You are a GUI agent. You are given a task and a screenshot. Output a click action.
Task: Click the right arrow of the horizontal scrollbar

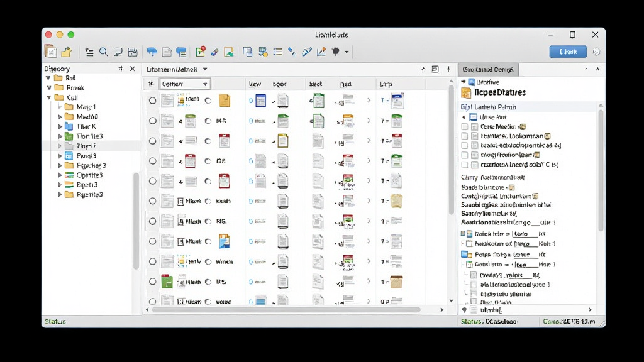click(442, 310)
